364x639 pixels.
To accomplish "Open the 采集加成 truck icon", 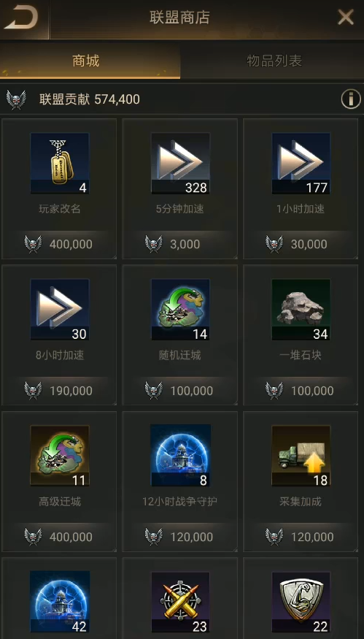I will pos(301,456).
